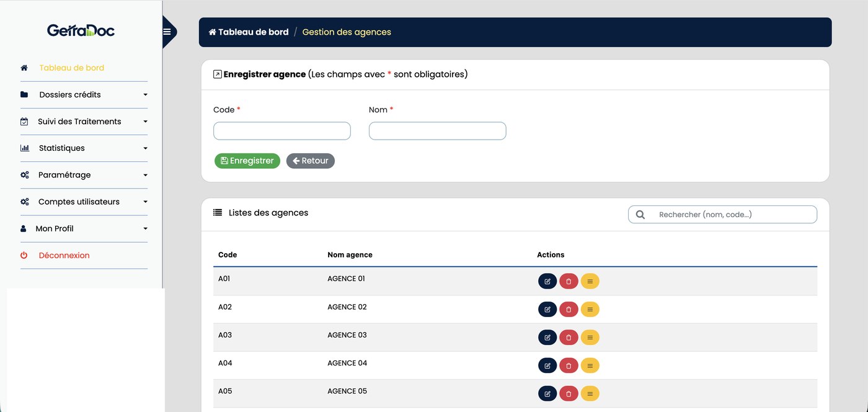This screenshot has width=868, height=412.
Task: Delete agency A02
Action: pos(569,310)
